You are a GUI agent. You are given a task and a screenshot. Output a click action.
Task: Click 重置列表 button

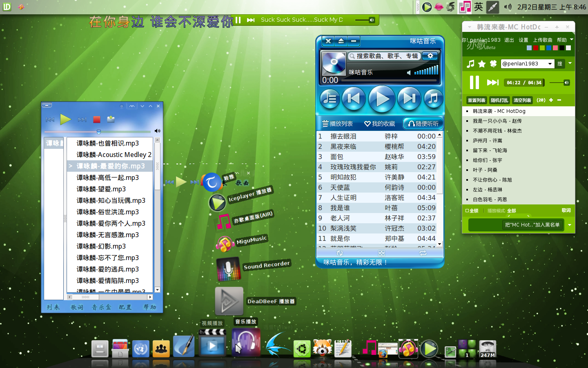tap(477, 100)
